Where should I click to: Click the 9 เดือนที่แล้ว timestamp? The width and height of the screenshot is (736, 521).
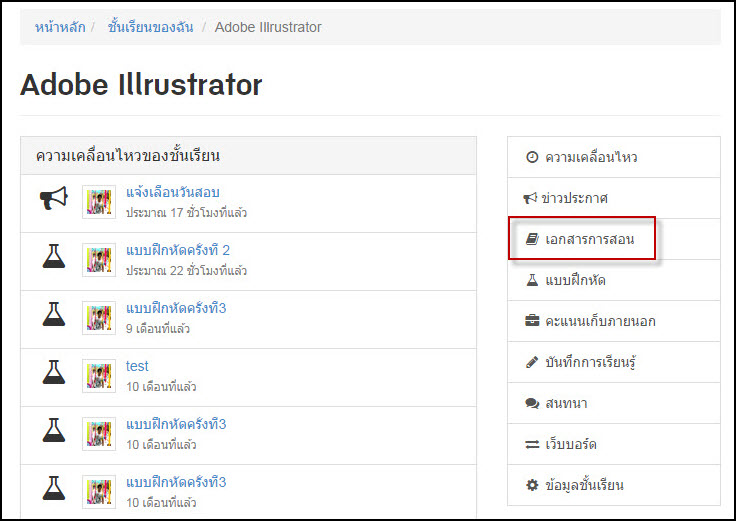click(158, 329)
